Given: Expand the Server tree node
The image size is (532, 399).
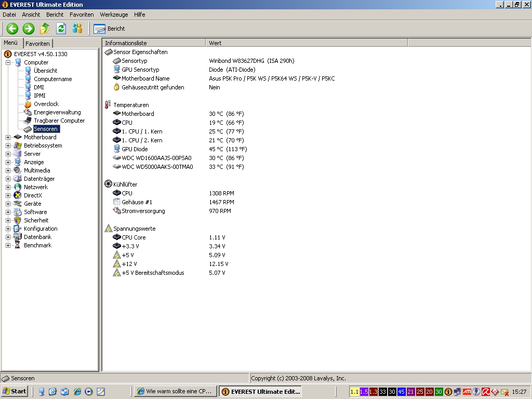Looking at the screenshot, I should [x=8, y=154].
